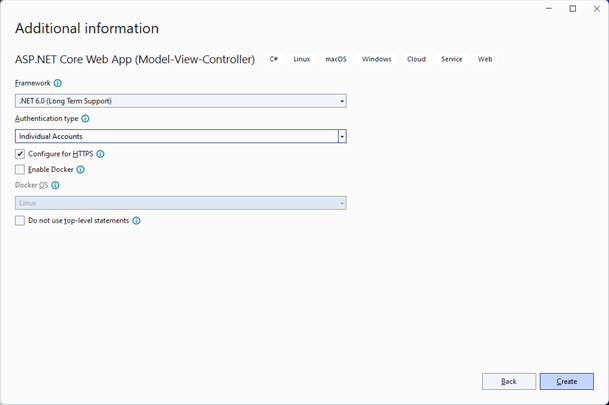This screenshot has width=609, height=405.
Task: Click the Additional information heading
Action: coord(87,28)
